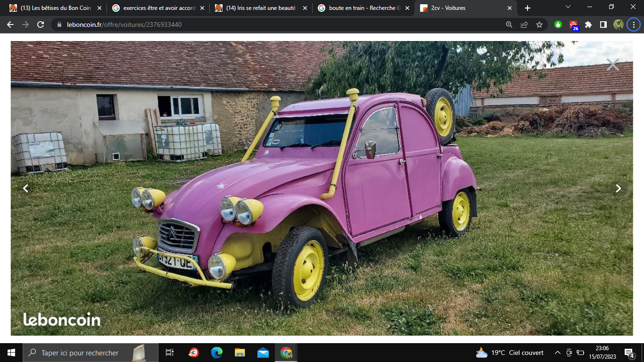Navigate back in browser history
The width and height of the screenshot is (644, 362).
pos(10,25)
